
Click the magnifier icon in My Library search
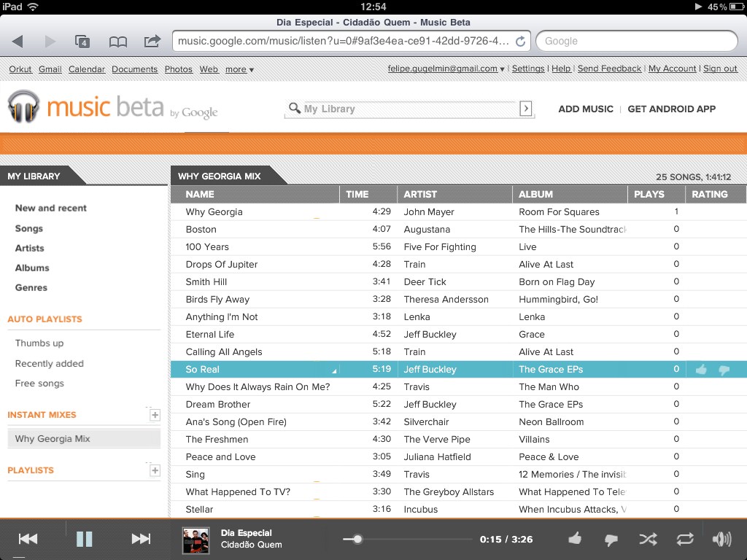coord(295,108)
